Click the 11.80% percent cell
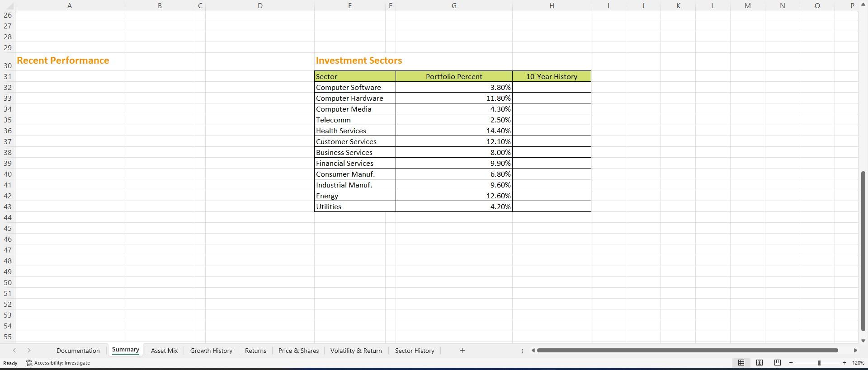 coord(454,98)
